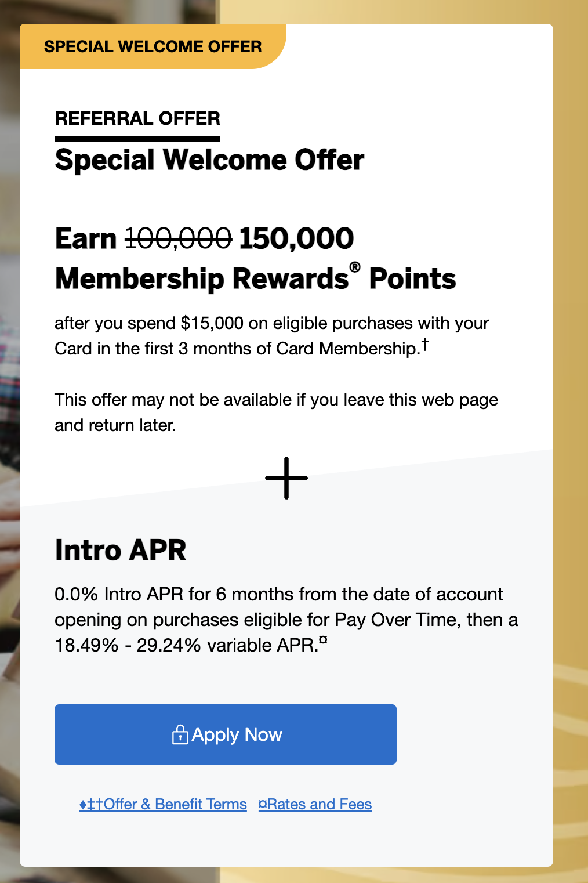Click the offer availability warning paragraph

tap(276, 412)
